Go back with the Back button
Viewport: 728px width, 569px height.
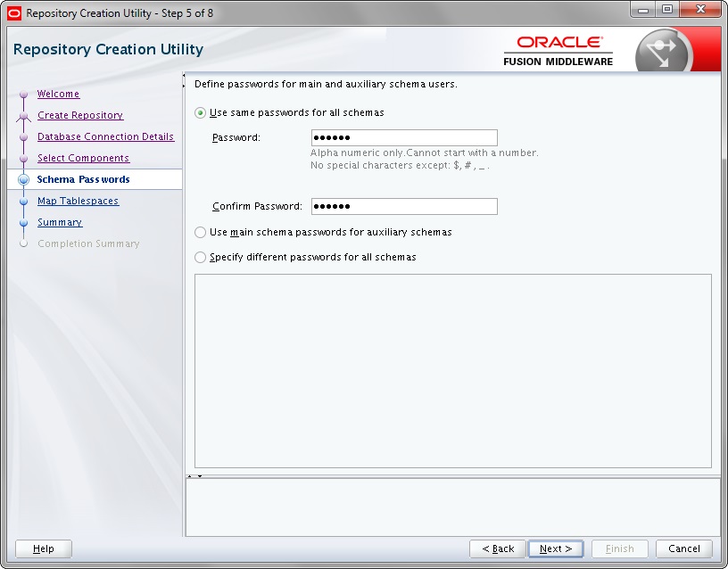click(x=498, y=548)
